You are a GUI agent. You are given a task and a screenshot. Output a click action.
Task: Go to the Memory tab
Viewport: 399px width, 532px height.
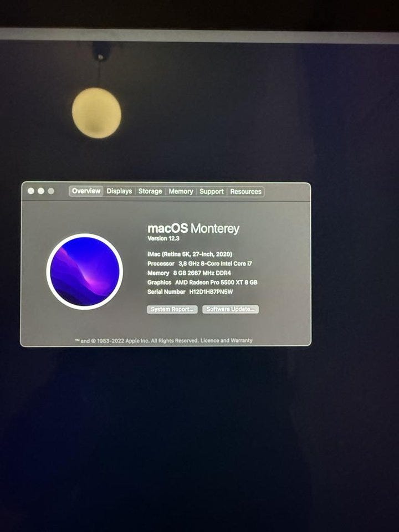pyautogui.click(x=181, y=191)
